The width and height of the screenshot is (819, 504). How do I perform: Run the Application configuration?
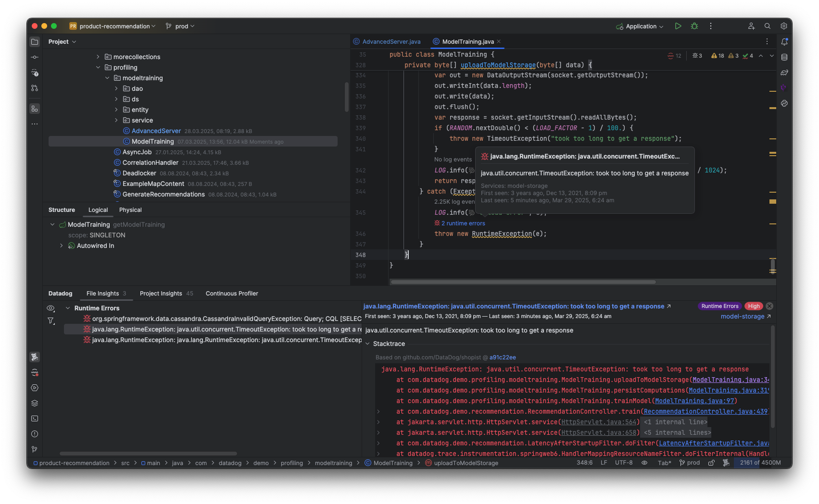(x=678, y=26)
